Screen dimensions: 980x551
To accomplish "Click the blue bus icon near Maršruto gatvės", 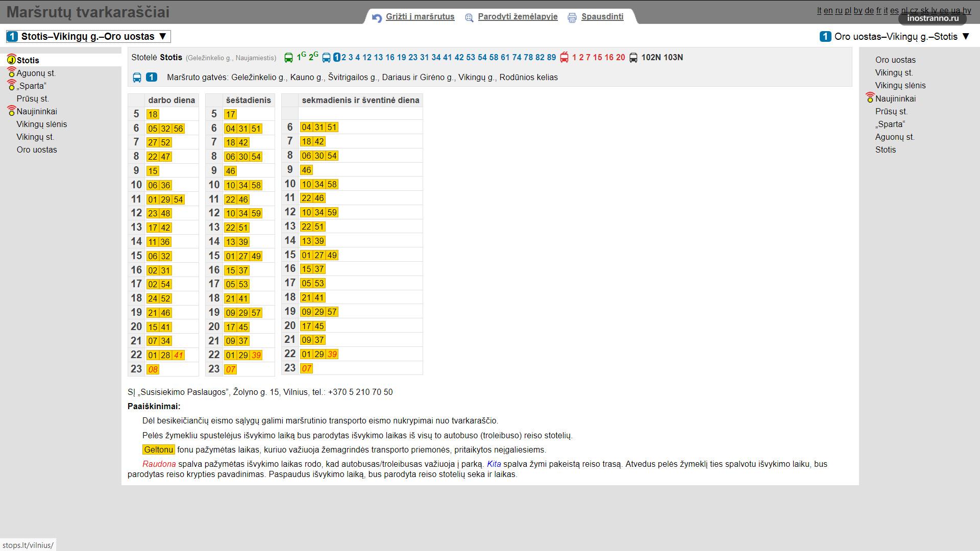I will 137,78.
